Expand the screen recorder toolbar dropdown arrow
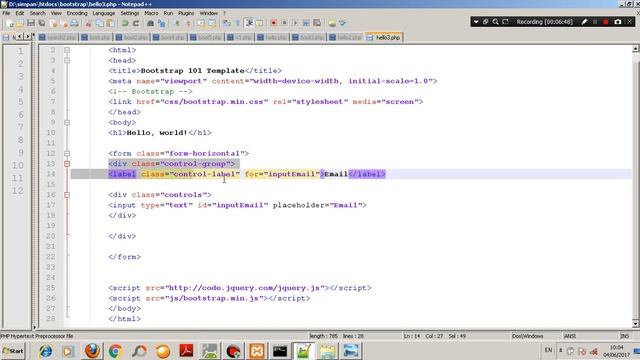The width and height of the screenshot is (640, 360). (476, 22)
